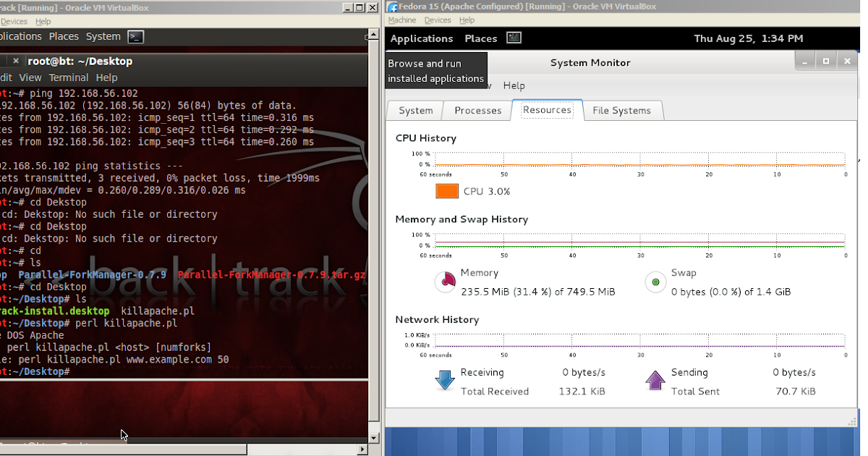Open Devices menu of BackTrack VirtualBox window
Screen dimensions: 868x456
(x=14, y=22)
